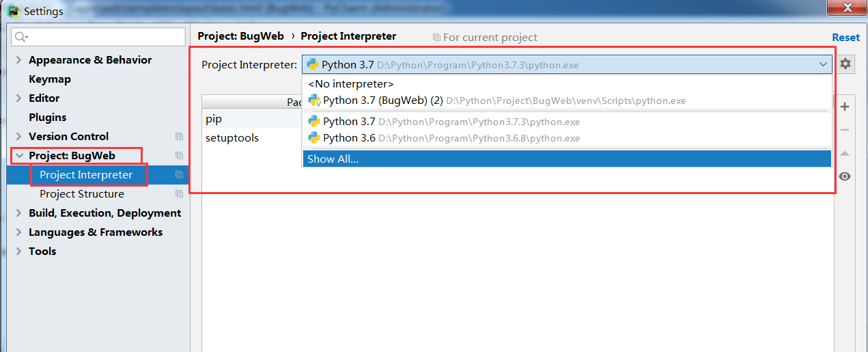This screenshot has height=352, width=868.
Task: Select Project Structure in the tree
Action: coord(82,194)
